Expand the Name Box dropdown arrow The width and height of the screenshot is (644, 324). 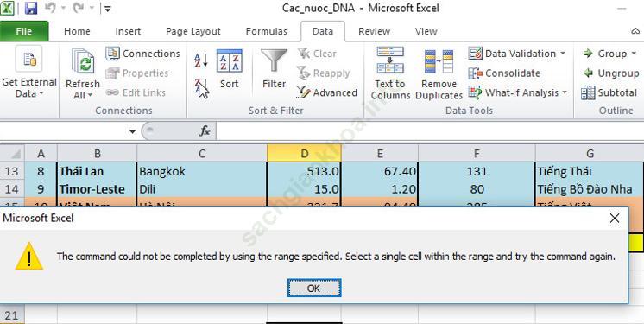pos(132,131)
